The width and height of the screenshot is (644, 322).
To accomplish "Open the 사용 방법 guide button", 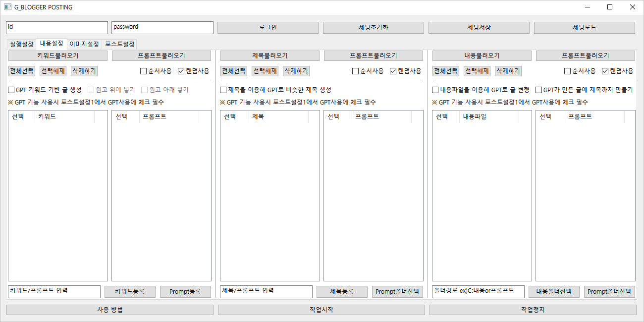I will 110,310.
